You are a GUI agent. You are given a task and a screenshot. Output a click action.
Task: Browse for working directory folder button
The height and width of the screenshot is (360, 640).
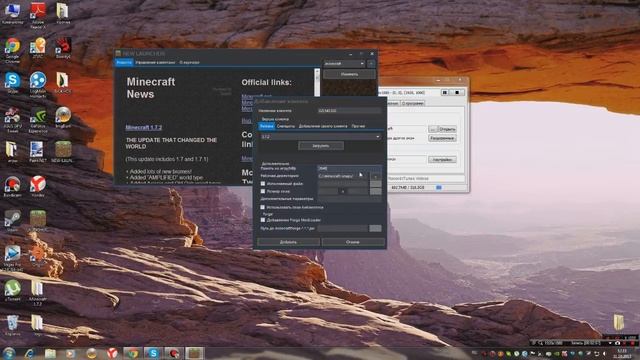(x=376, y=176)
